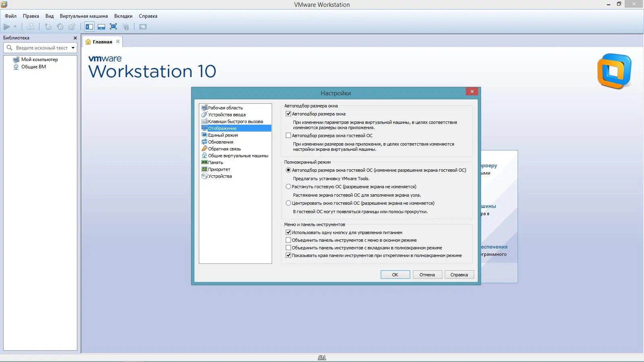Click the Full Screen toolbar icon
The width and height of the screenshot is (644, 362).
(x=114, y=27)
